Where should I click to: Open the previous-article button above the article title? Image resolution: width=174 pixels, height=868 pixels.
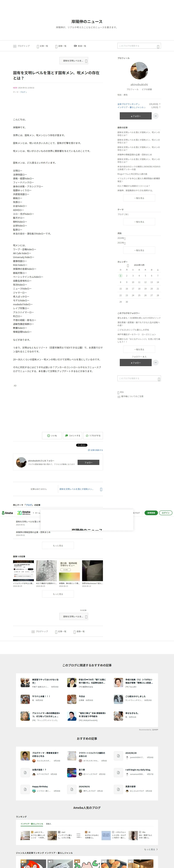(74, 61)
